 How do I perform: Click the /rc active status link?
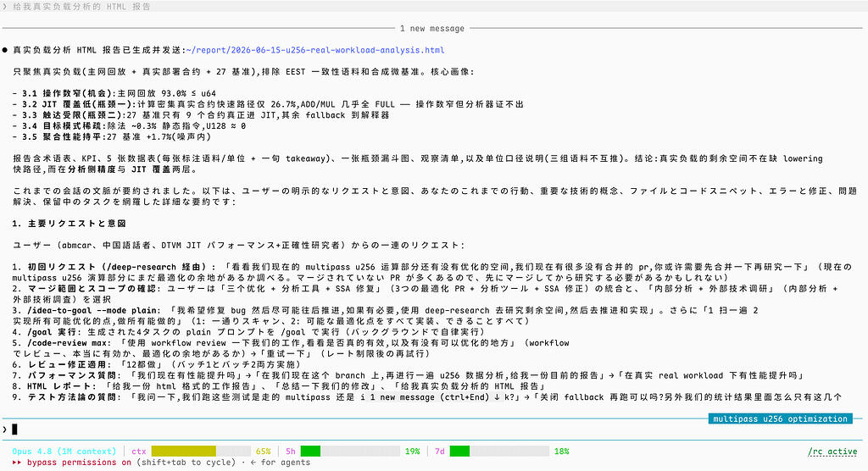[x=832, y=452]
